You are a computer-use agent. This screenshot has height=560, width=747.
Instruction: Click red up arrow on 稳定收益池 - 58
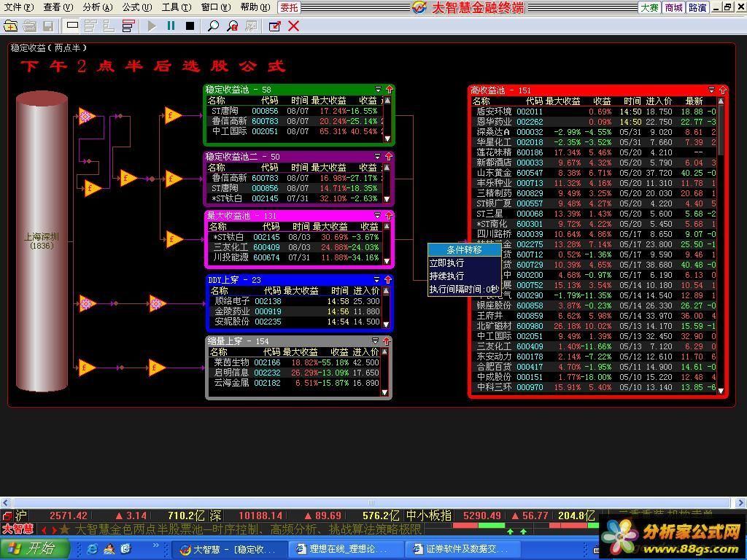[390, 89]
